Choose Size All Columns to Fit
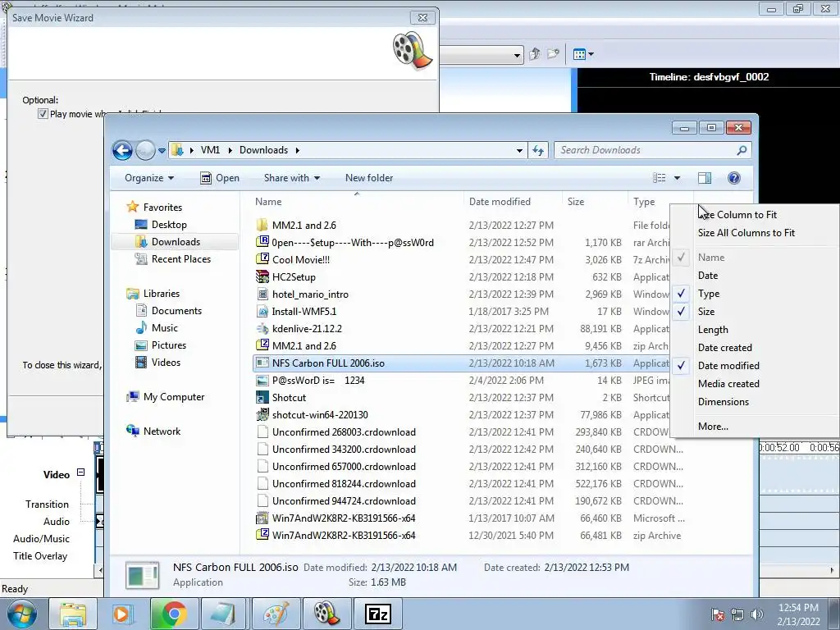Screen dimensions: 840x630 coord(753,233)
